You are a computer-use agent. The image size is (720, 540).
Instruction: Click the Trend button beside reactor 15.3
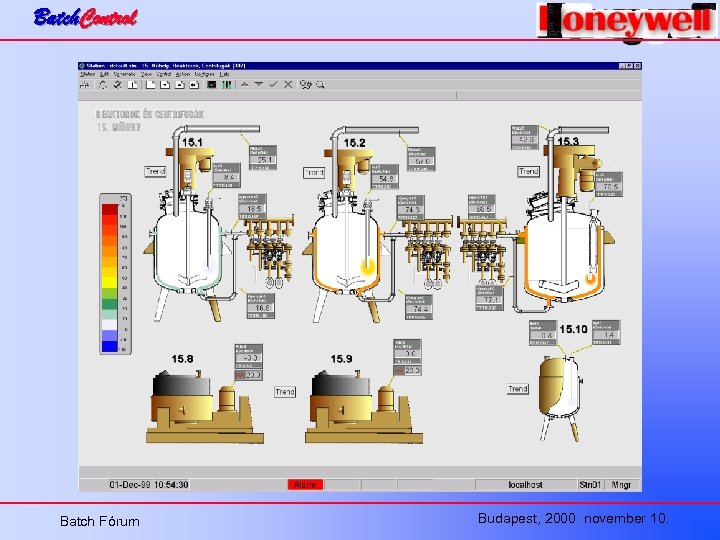[528, 171]
